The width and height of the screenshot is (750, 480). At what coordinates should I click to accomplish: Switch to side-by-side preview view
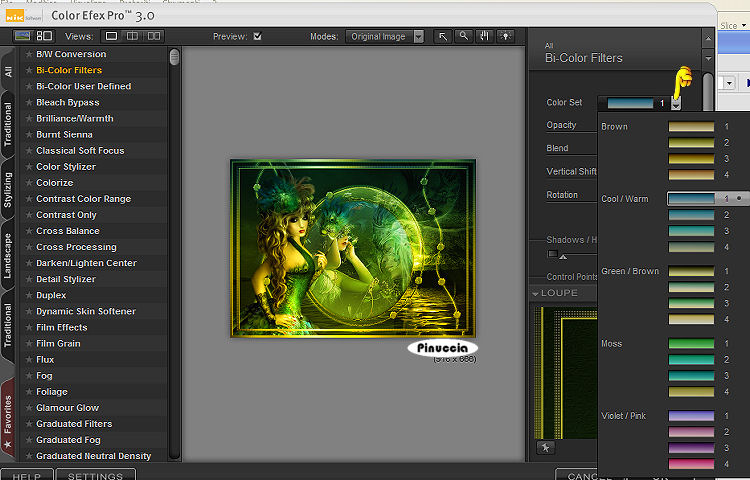pos(154,36)
